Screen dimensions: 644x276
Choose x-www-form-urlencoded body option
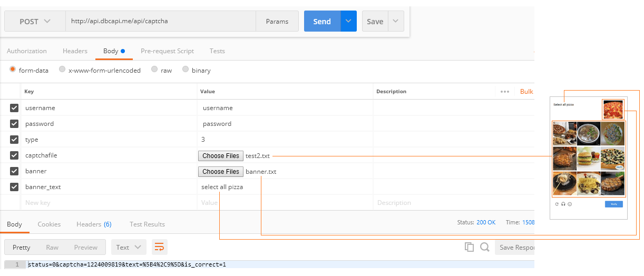62,70
